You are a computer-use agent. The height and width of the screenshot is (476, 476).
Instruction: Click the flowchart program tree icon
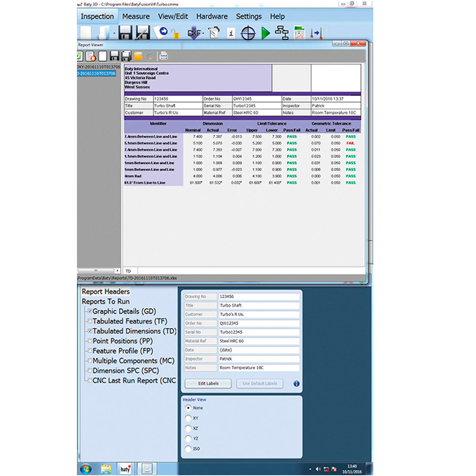pyautogui.click(x=282, y=33)
